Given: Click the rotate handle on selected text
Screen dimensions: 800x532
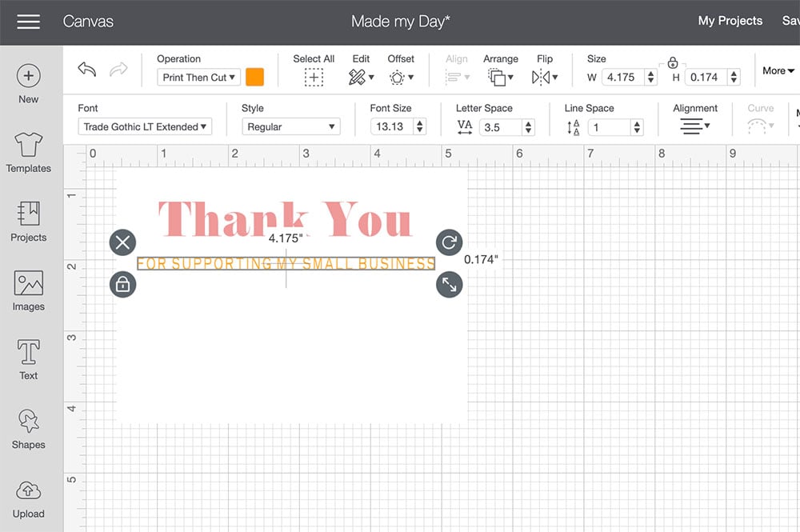Looking at the screenshot, I should [449, 242].
